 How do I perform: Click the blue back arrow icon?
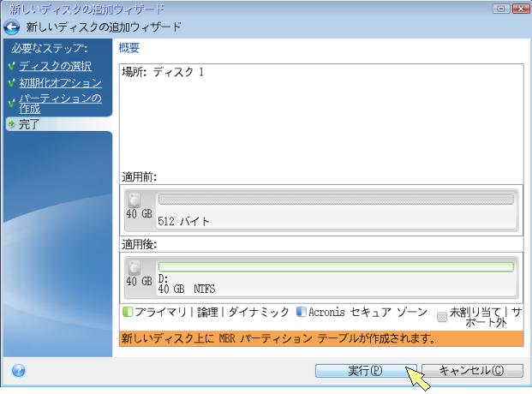pos(11,27)
